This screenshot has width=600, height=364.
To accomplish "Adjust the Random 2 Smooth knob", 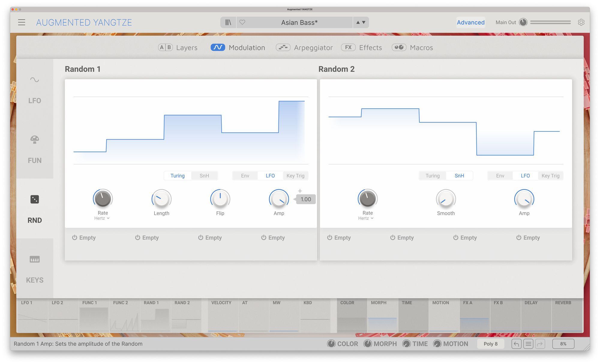I will pyautogui.click(x=446, y=199).
